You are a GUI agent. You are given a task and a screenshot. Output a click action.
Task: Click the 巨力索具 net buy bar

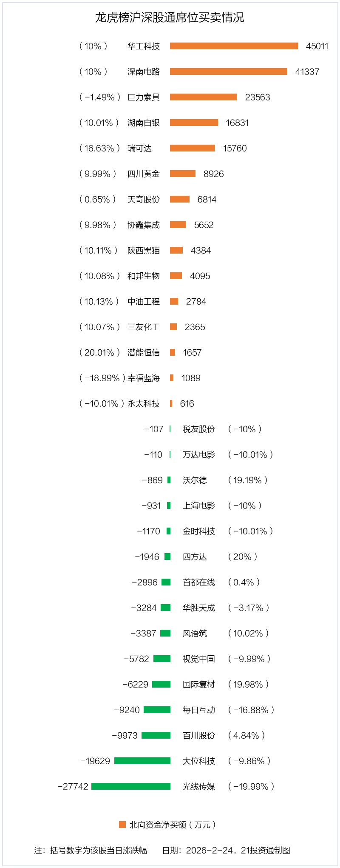tap(204, 97)
